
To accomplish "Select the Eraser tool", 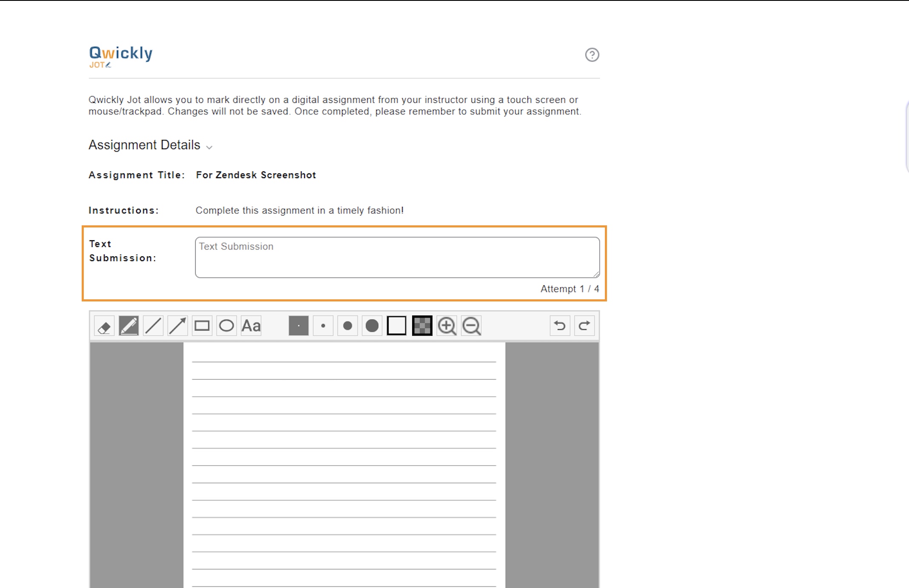I will (104, 326).
